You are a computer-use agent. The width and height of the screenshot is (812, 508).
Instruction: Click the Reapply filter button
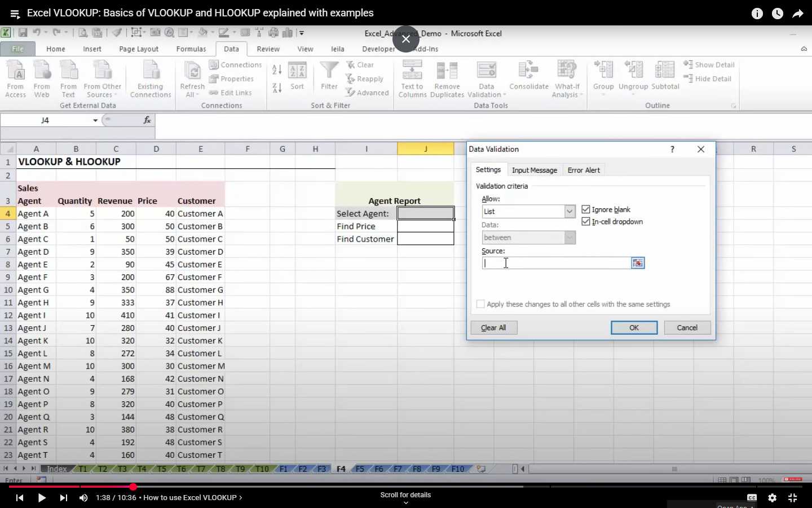pyautogui.click(x=364, y=79)
